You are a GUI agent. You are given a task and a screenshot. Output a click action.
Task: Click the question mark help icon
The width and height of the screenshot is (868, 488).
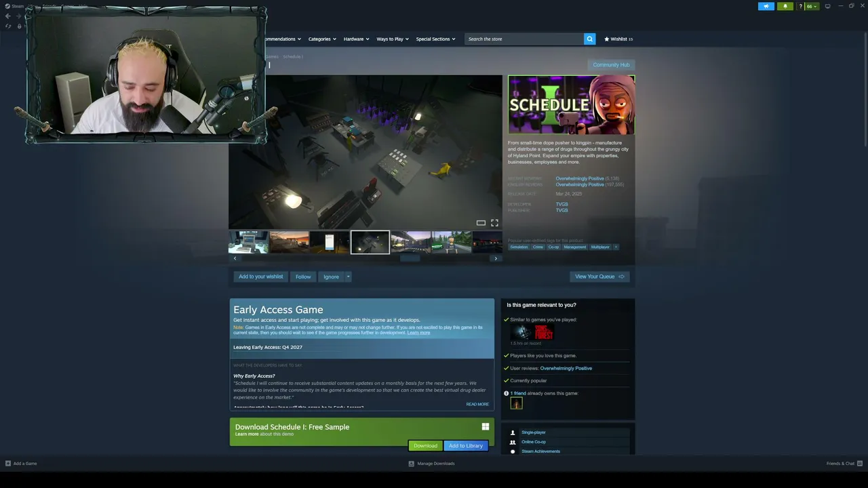coord(801,6)
